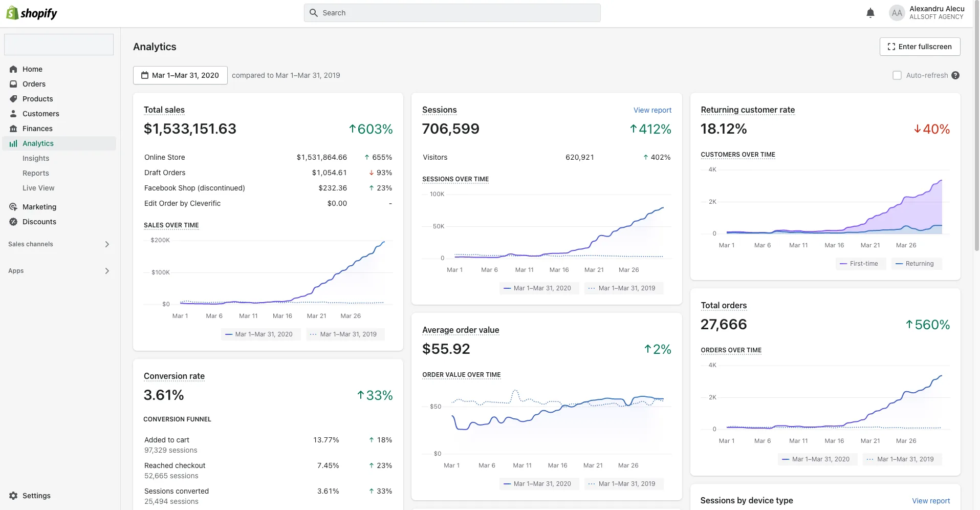Click the Search input field
Screen dimensions: 980x510
(x=452, y=13)
